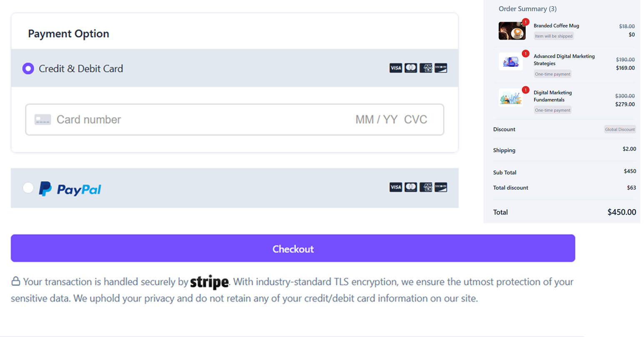This screenshot has height=337, width=644.
Task: Click the Discover icon in Credit Card section
Action: pyautogui.click(x=440, y=68)
